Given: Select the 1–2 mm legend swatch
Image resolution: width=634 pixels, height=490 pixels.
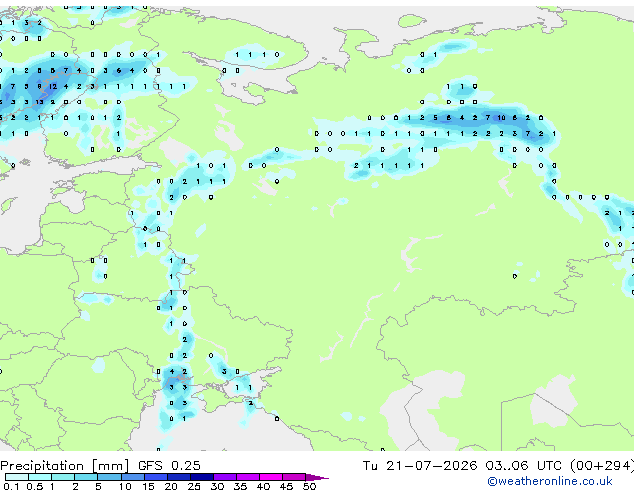Looking at the screenshot, I should (63, 477).
